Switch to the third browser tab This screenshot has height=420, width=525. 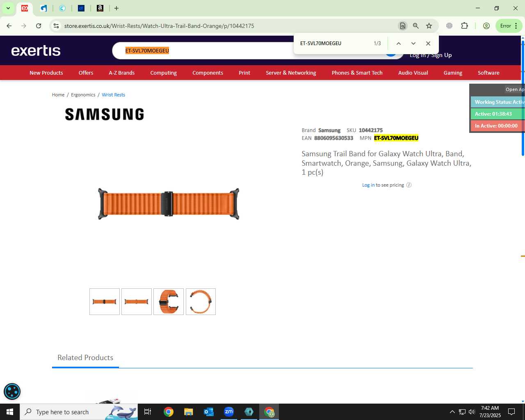[x=62, y=8]
